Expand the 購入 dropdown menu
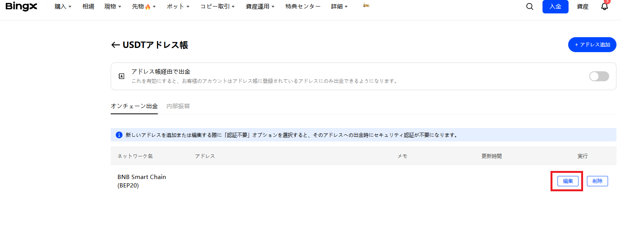The image size is (644, 225). [63, 7]
